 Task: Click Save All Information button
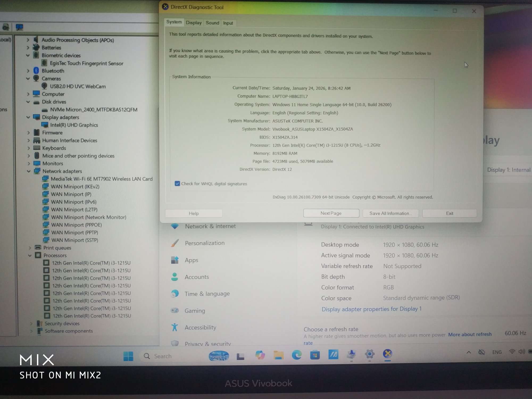(390, 213)
